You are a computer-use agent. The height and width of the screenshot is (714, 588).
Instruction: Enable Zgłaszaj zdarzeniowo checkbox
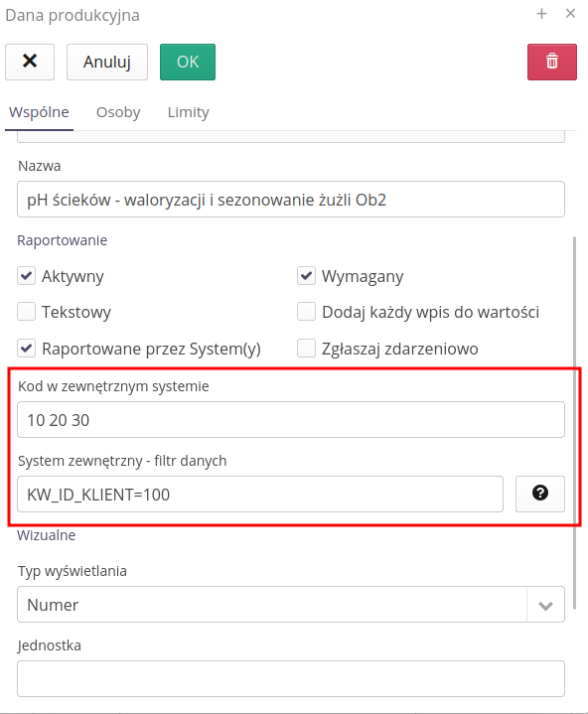(306, 349)
